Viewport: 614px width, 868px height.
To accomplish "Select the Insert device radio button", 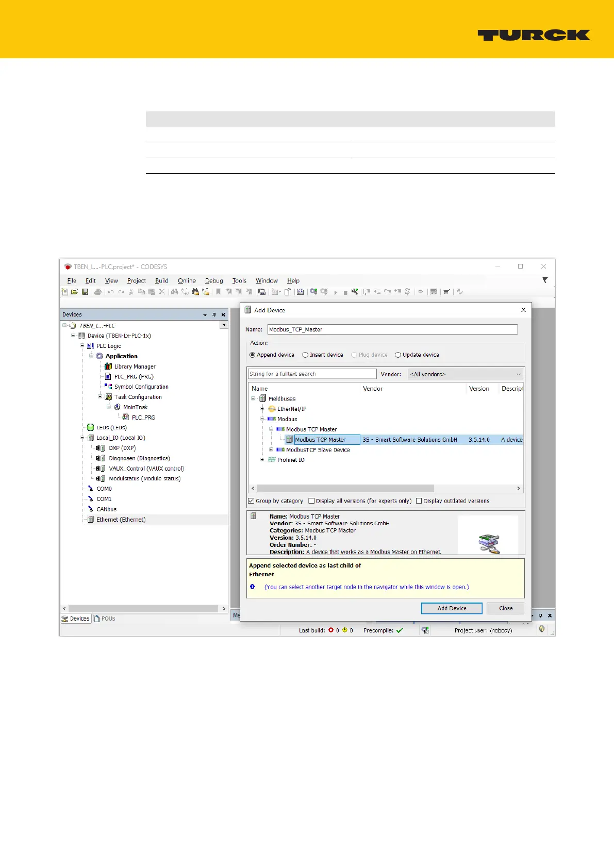I will 305,355.
